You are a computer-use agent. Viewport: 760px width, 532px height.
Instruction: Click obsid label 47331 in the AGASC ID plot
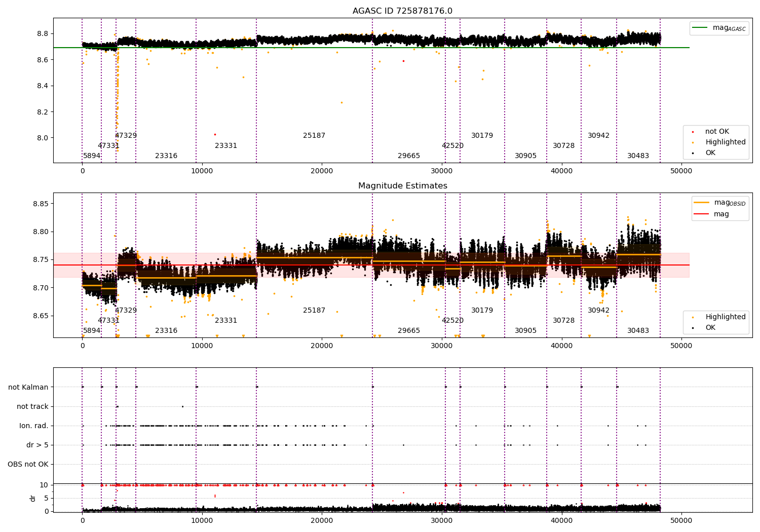[108, 146]
